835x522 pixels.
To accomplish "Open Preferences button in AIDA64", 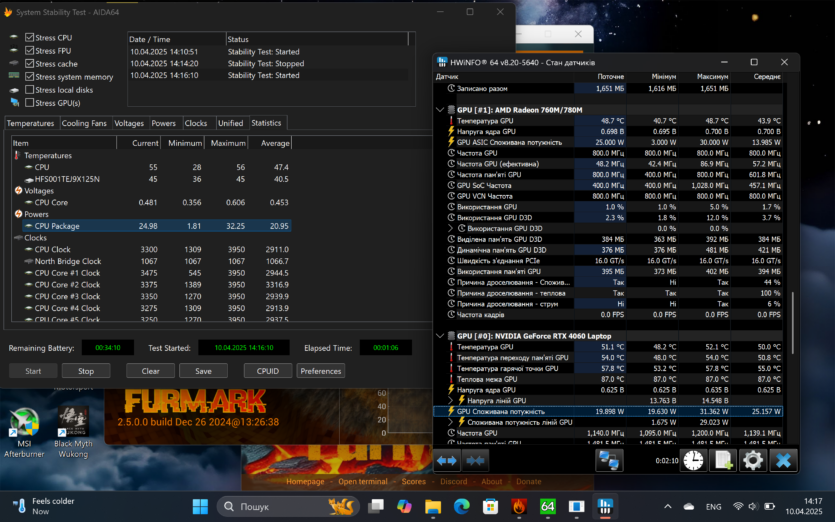I will click(x=321, y=371).
